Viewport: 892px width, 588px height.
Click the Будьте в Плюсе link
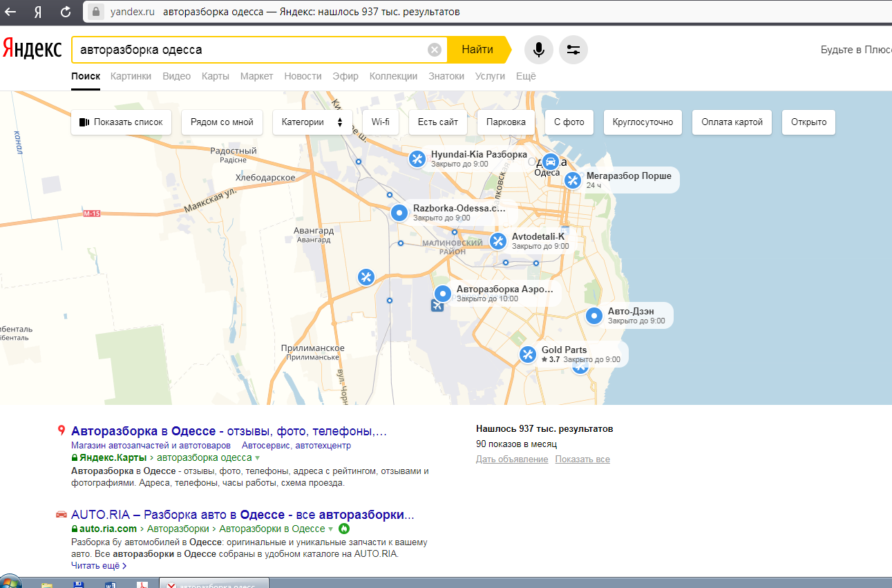point(855,50)
